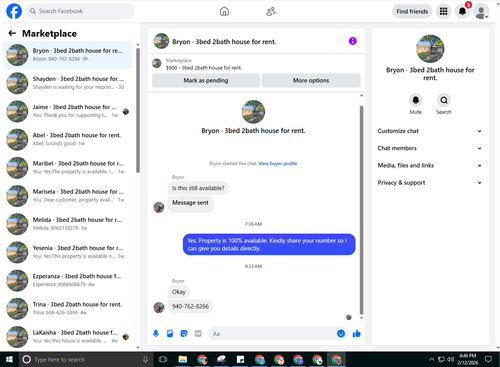The width and height of the screenshot is (500, 367).
Task: Open File Explorer from taskbar
Action: (182, 359)
